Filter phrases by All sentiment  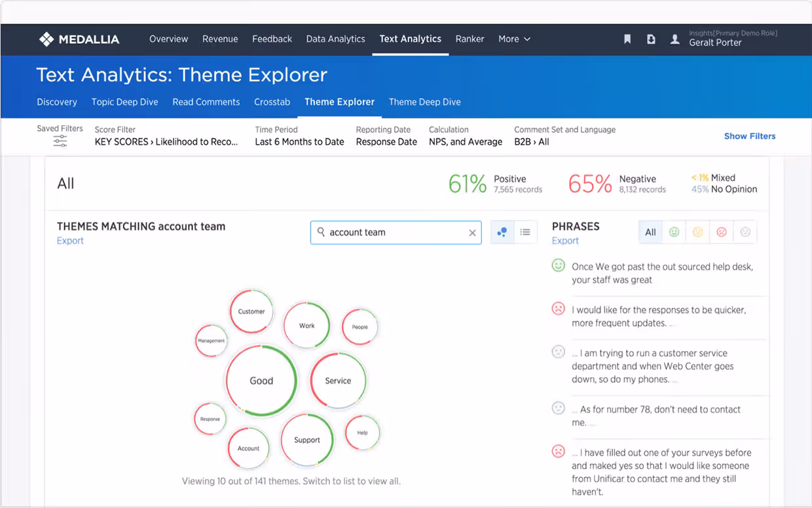(650, 232)
